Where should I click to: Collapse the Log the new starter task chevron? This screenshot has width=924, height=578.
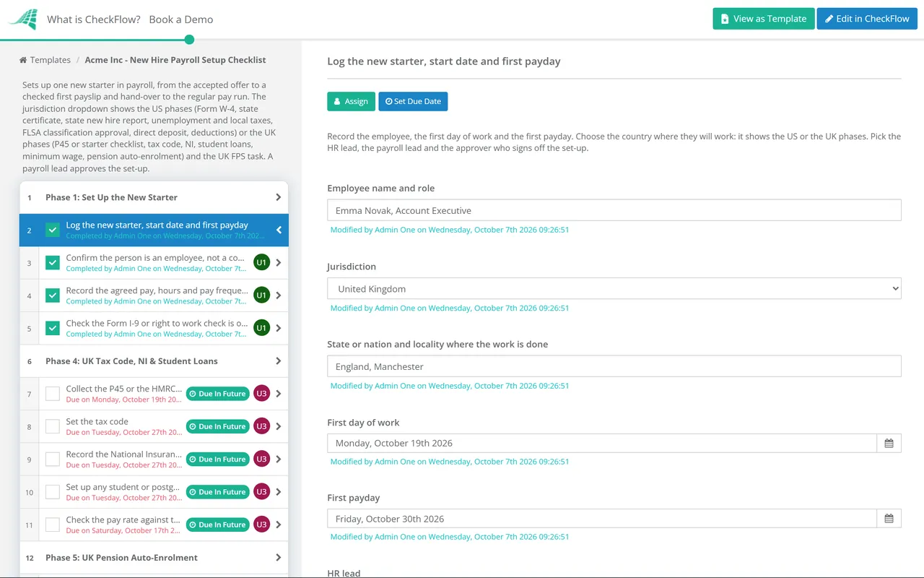click(279, 230)
